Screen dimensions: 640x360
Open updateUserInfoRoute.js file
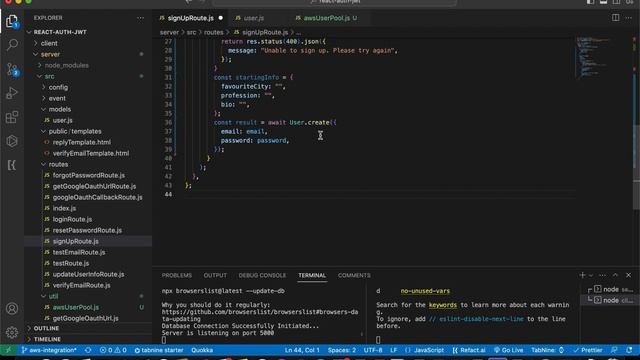tap(89, 274)
